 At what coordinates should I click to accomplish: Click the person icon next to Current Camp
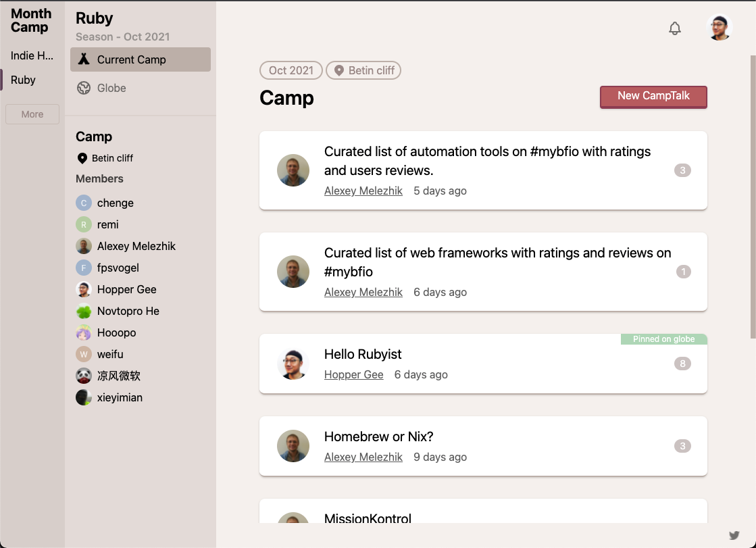(83, 59)
